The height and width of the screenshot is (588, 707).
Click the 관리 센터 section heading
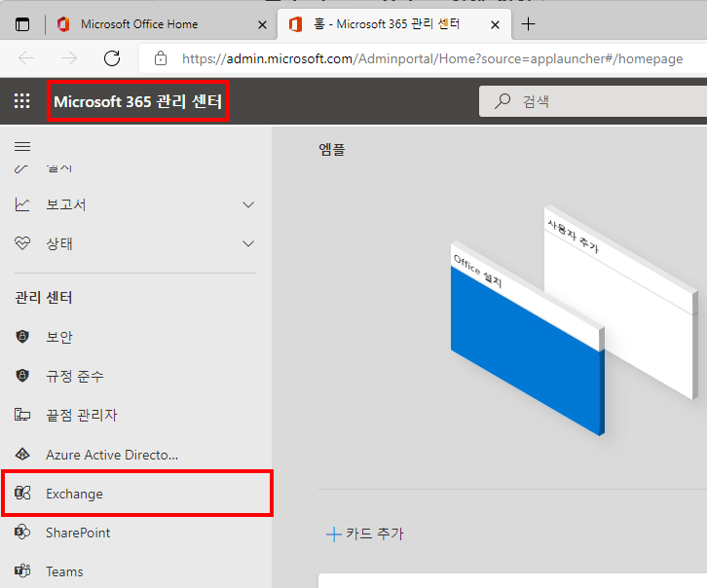pyautogui.click(x=43, y=297)
